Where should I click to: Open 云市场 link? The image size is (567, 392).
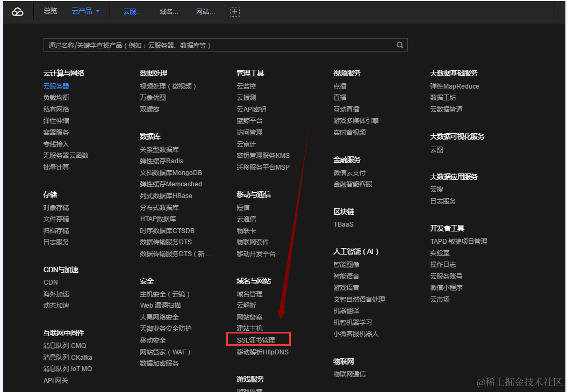click(440, 299)
